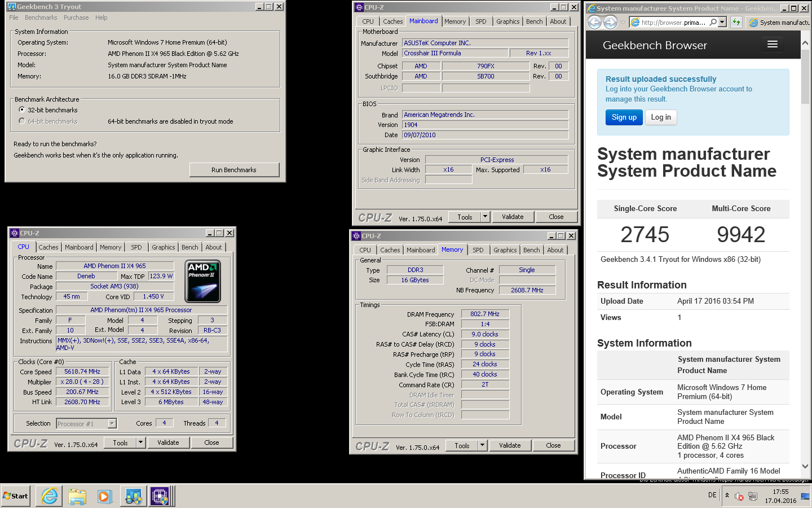
Task: Click the CPU-Z Memory window title icon
Action: [x=356, y=236]
